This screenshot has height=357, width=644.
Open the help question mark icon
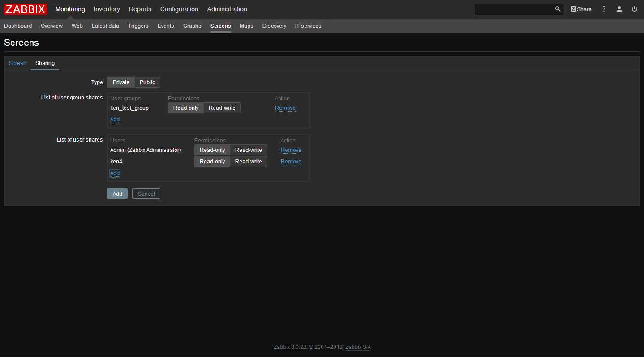(x=604, y=9)
